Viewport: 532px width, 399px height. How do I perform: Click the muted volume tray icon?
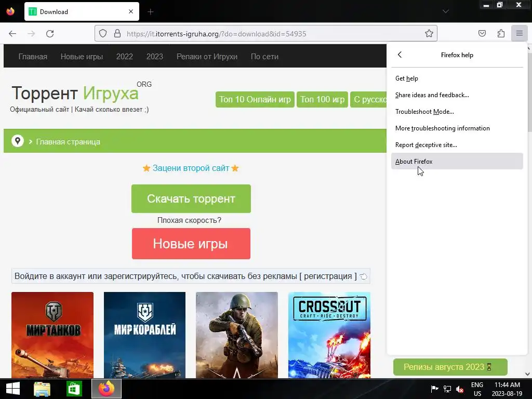pos(460,389)
